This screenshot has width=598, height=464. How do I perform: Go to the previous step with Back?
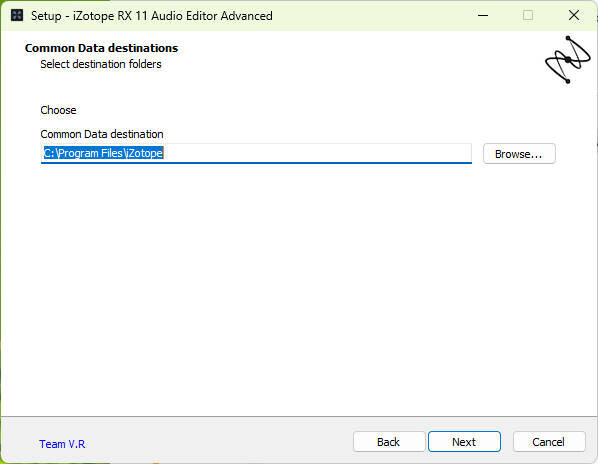(389, 442)
